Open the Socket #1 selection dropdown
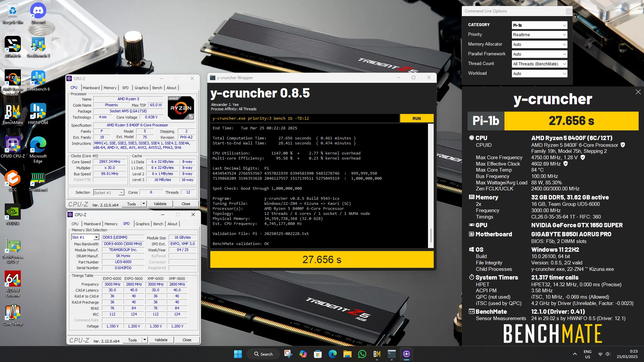 click(109, 193)
